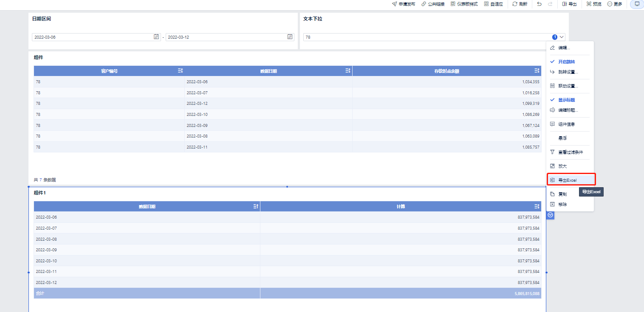Click the 存款时点余额 column header
The width and height of the screenshot is (644, 312).
click(447, 71)
